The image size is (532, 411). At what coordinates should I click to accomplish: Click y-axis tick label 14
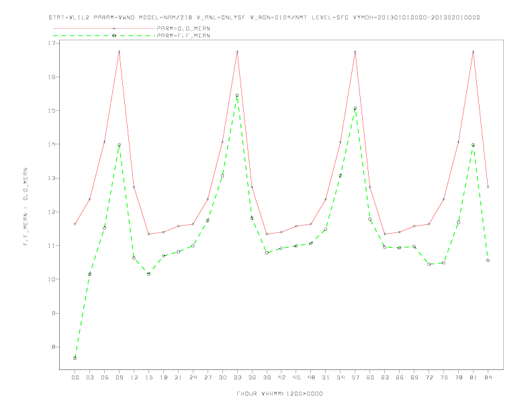[52, 144]
